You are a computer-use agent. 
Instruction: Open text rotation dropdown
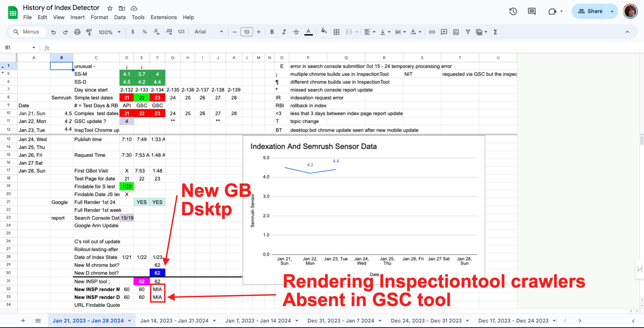pyautogui.click(x=416, y=32)
